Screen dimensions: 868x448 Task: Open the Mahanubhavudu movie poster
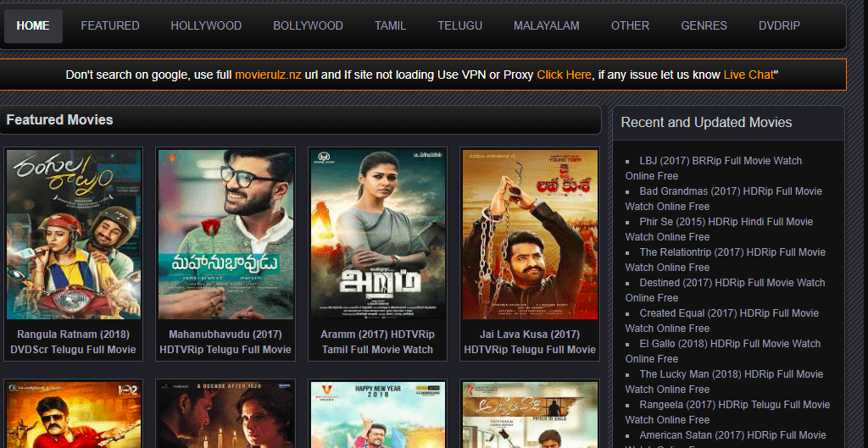(225, 235)
